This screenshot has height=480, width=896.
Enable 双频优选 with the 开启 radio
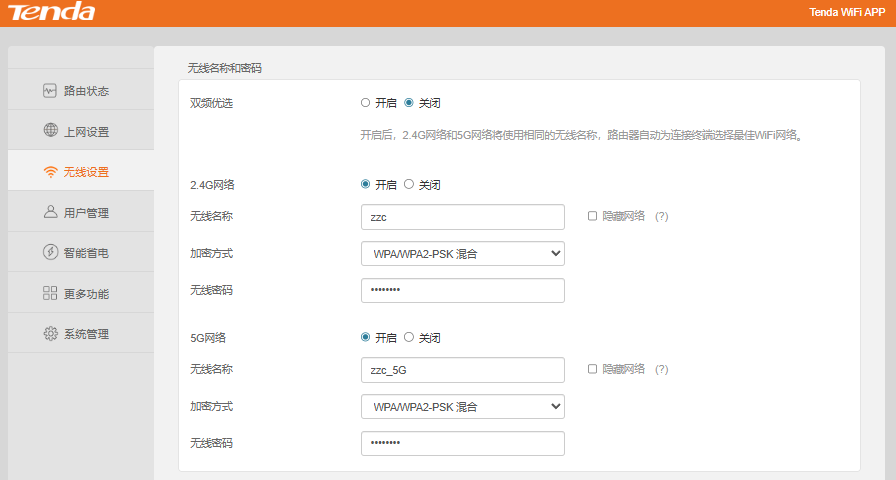coord(365,103)
